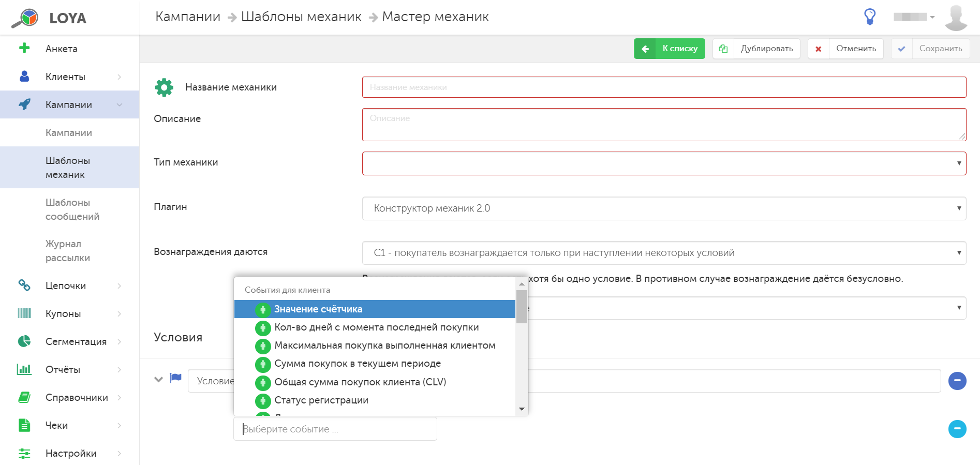Select Общая сумма покупок клиента (CLV)
This screenshot has width=980, height=465.
tap(375, 382)
